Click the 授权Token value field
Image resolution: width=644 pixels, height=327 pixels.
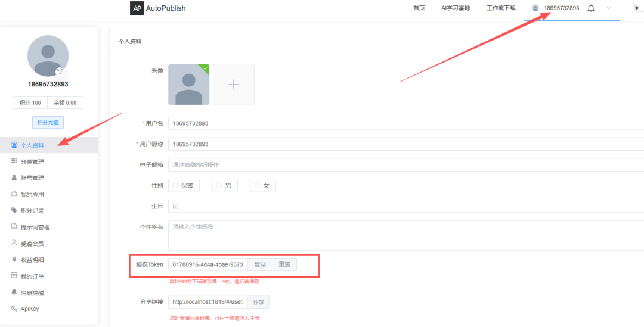208,264
